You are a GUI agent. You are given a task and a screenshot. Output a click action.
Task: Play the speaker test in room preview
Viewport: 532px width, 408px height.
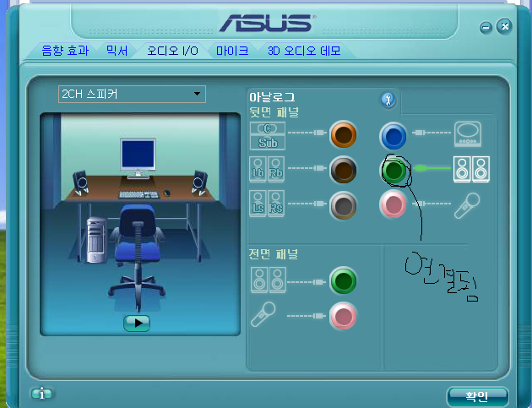137,324
